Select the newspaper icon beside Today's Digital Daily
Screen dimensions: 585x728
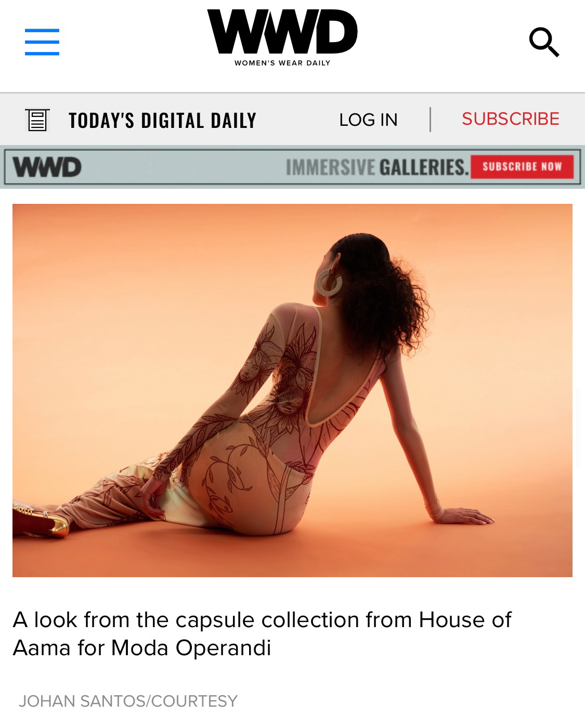(x=37, y=120)
